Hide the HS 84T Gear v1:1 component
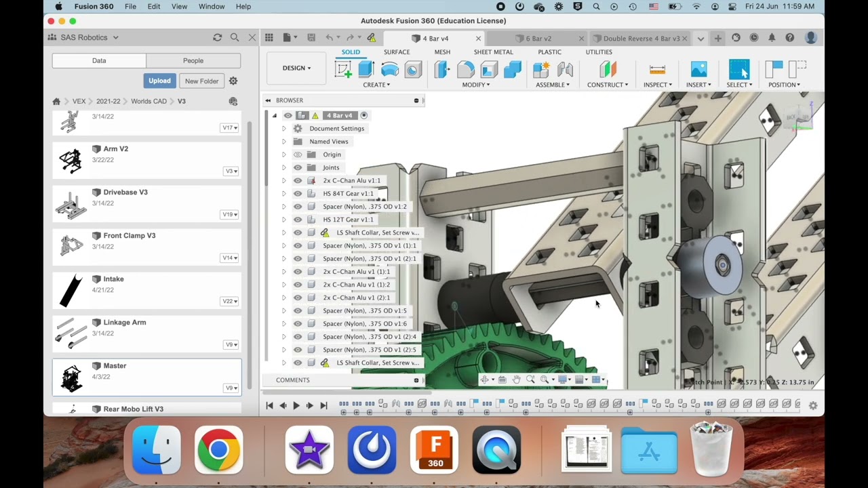868x488 pixels. 298,194
